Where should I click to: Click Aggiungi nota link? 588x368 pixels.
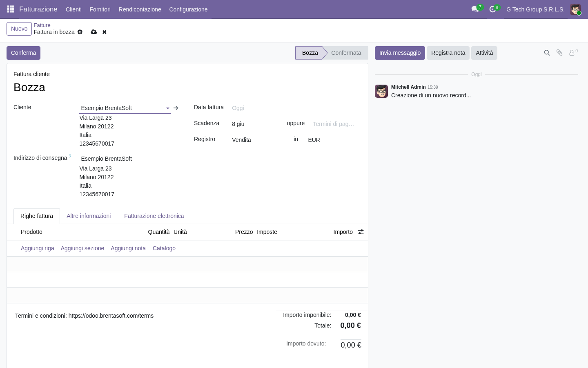[128, 248]
